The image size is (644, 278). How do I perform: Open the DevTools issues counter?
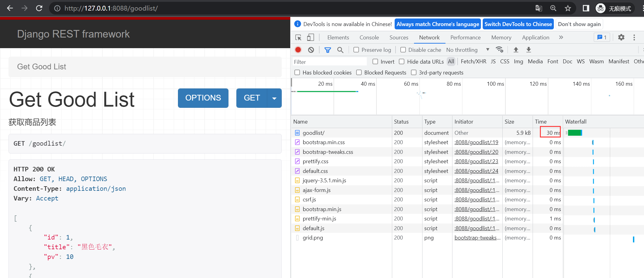(x=602, y=37)
